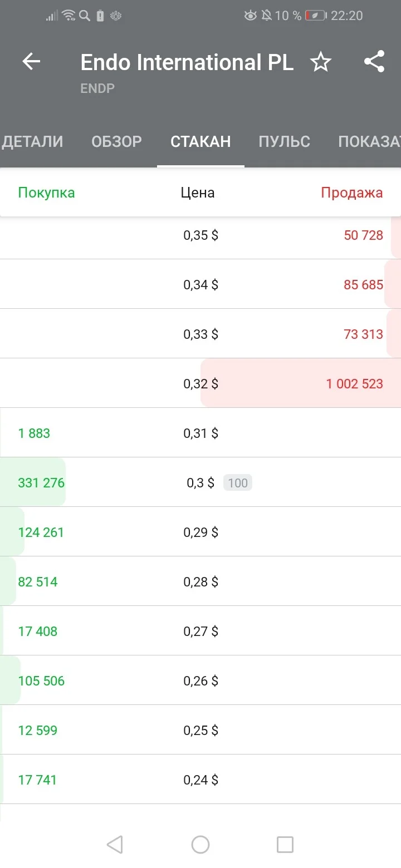Tap the Покупка column header
The image size is (401, 868).
pos(46,193)
